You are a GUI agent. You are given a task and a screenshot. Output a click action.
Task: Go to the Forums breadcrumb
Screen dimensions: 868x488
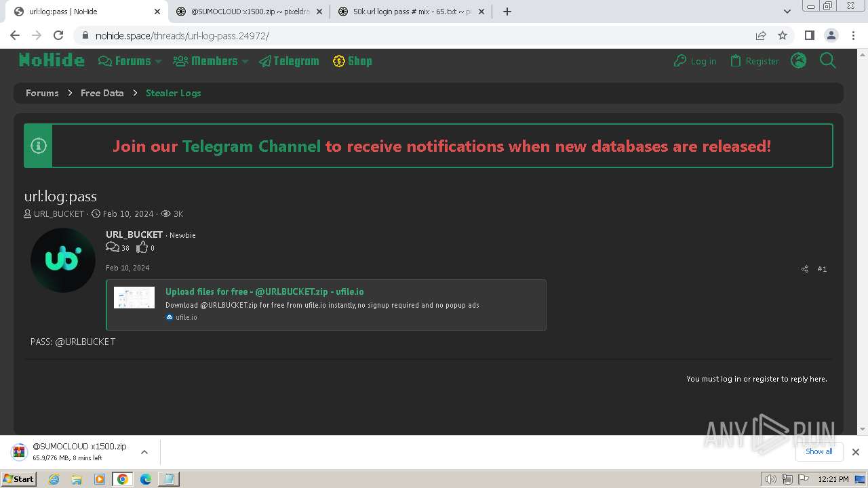pyautogui.click(x=42, y=93)
